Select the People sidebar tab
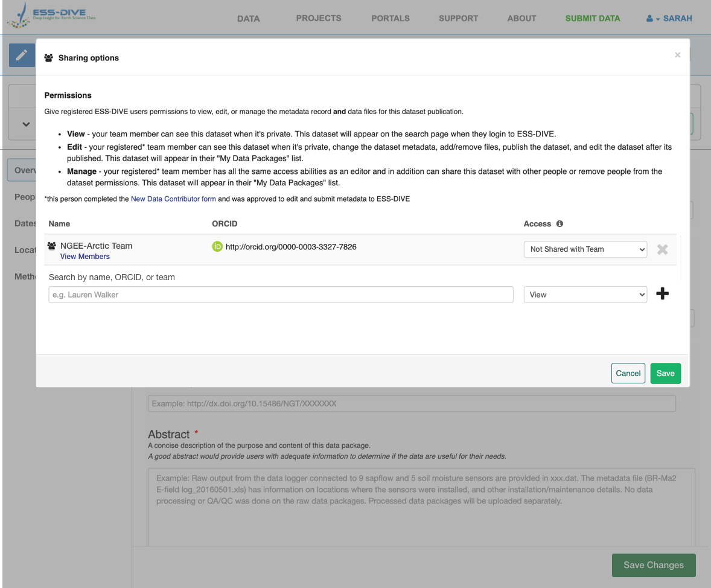711x588 pixels. point(25,197)
